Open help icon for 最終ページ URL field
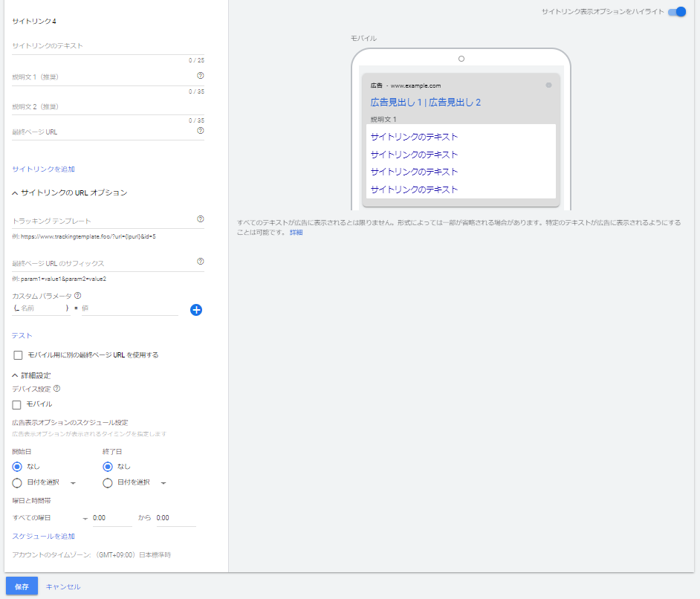700x599 pixels. (x=201, y=131)
